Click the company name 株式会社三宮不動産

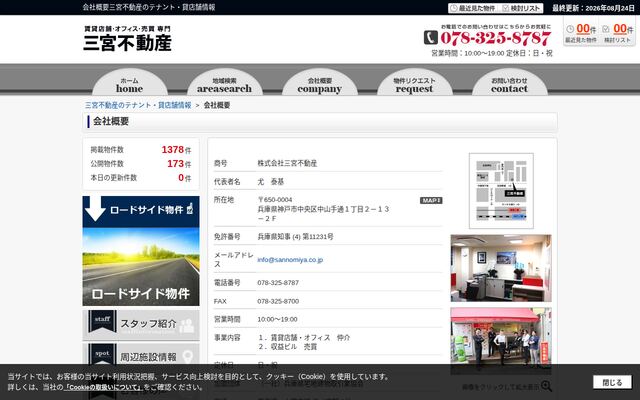coord(287,163)
